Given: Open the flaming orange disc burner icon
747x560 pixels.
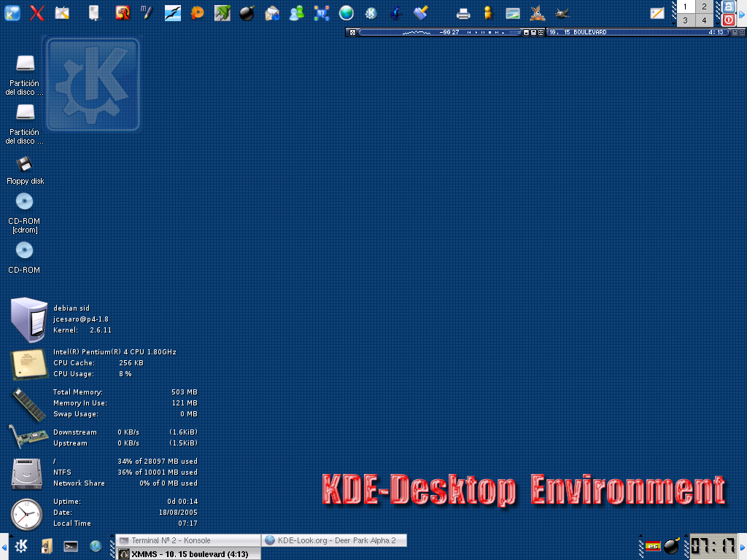Looking at the screenshot, I should (x=197, y=13).
